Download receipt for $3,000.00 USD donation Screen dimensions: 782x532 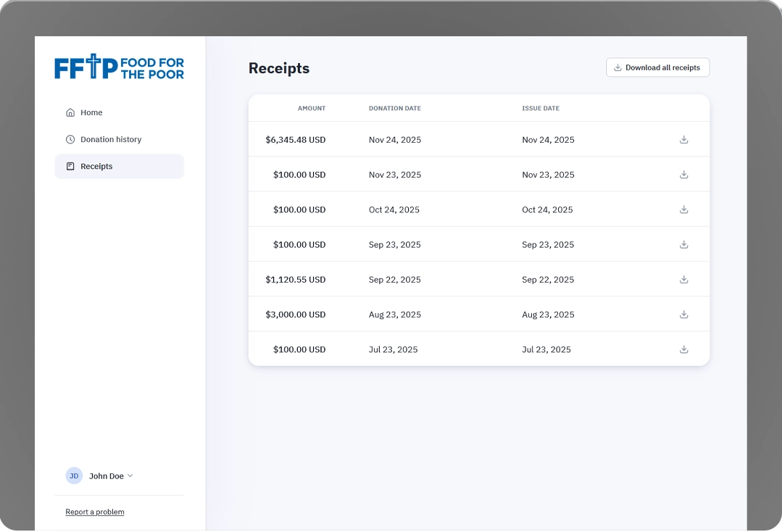[x=683, y=315]
